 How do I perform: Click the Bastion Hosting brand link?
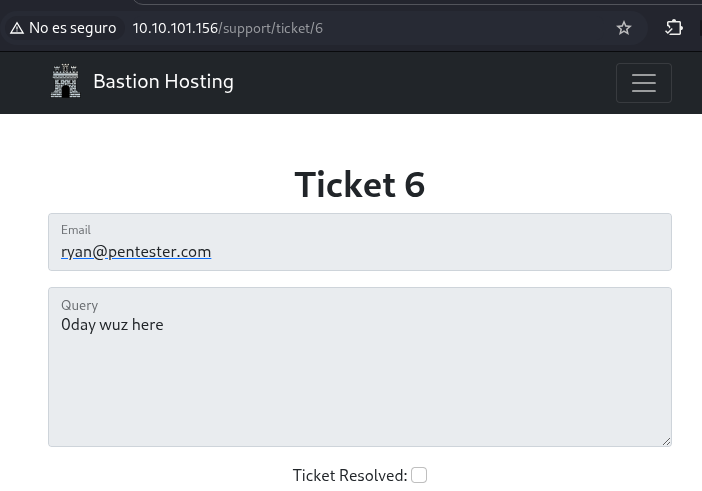163,81
